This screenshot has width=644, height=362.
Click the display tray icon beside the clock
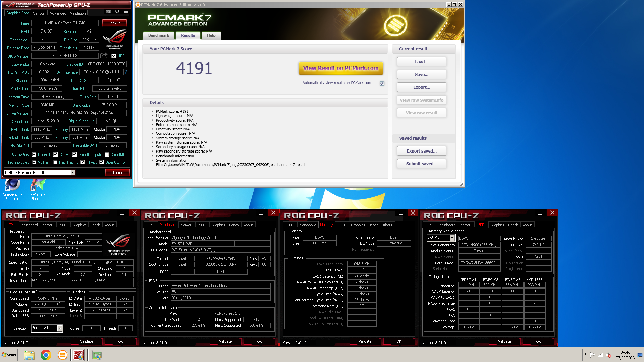[x=640, y=355]
